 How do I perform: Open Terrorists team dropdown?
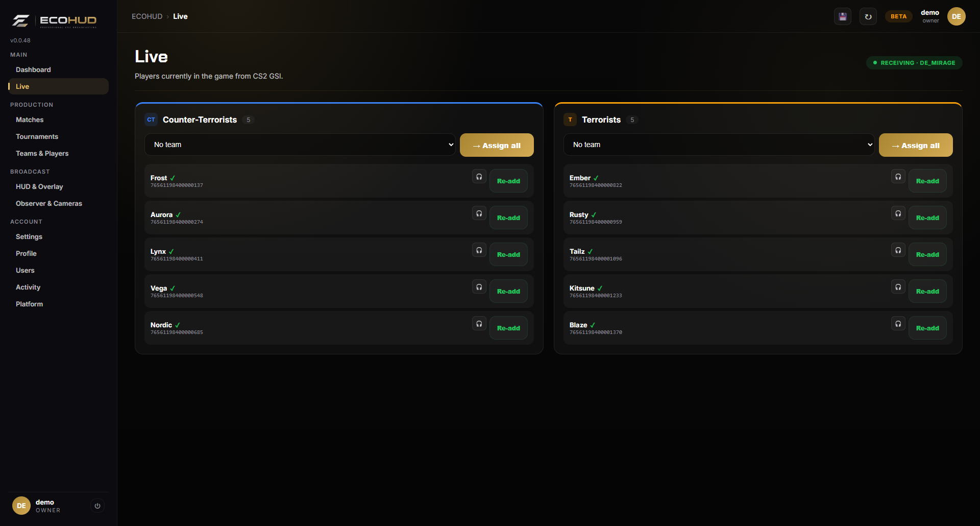[719, 145]
